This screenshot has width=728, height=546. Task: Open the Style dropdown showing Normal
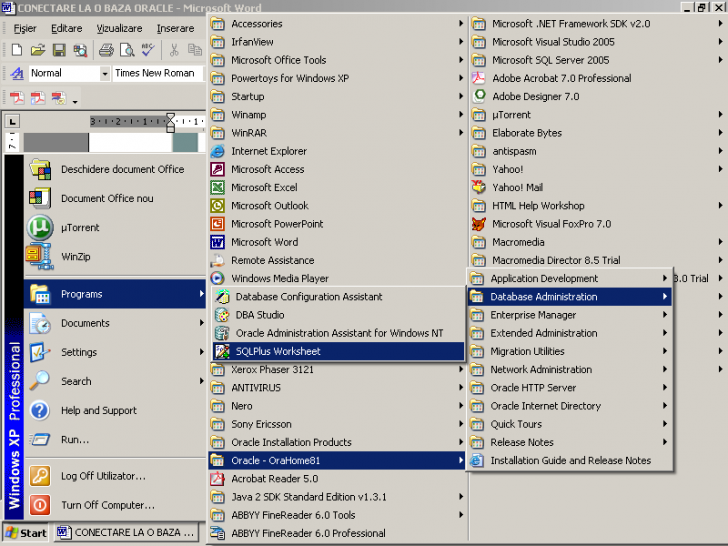tap(105, 73)
